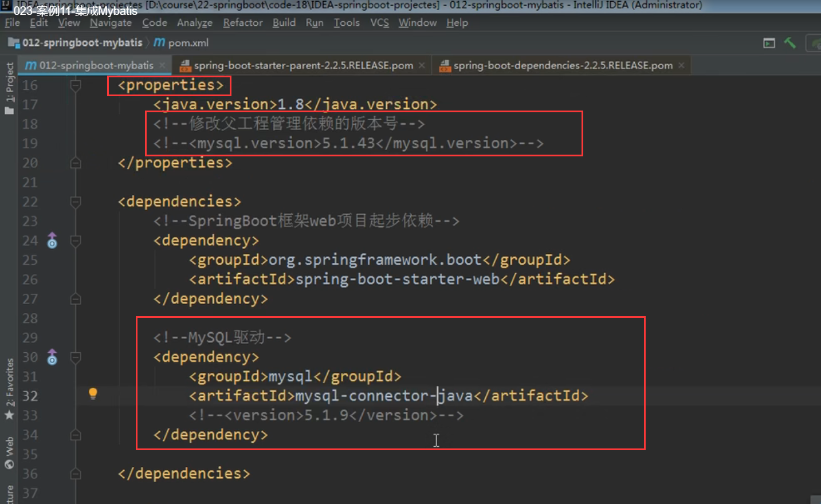The height and width of the screenshot is (504, 821).
Task: Open the Favorites tool window
Action: point(9,389)
